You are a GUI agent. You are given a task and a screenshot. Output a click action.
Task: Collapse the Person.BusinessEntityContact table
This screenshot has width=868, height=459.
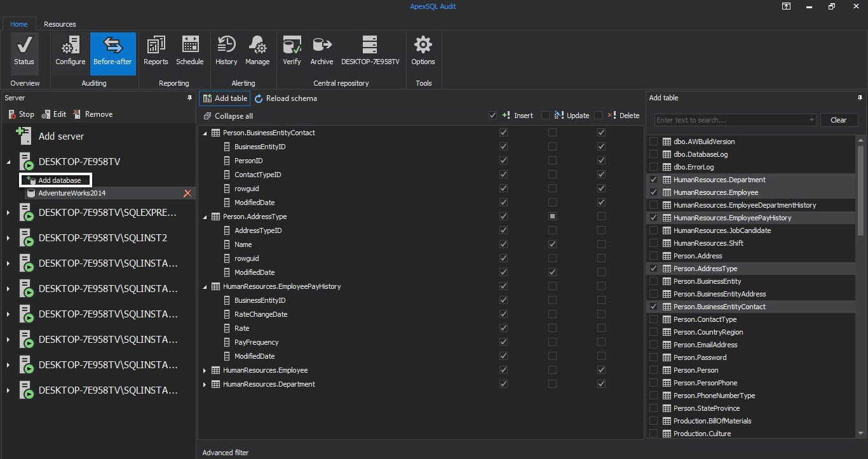tap(205, 133)
